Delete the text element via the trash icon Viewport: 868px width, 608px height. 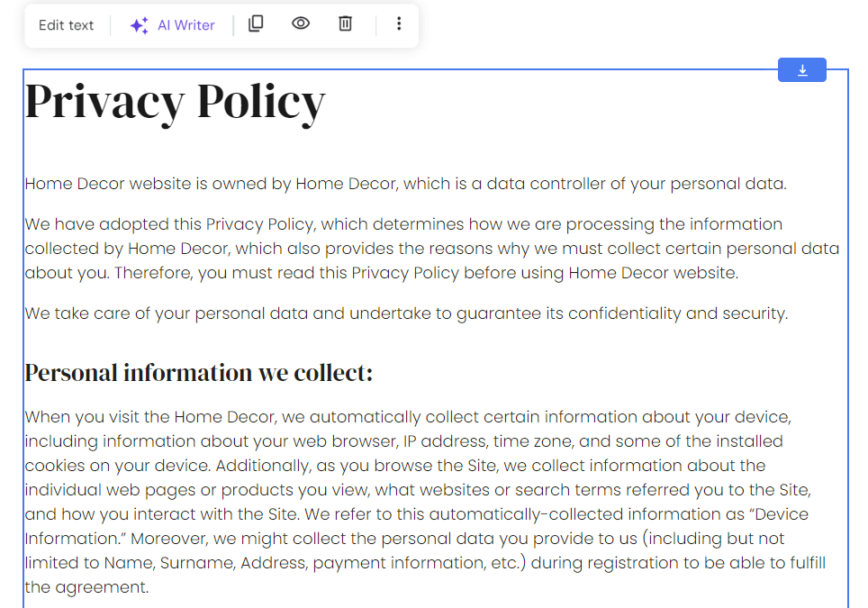point(345,23)
